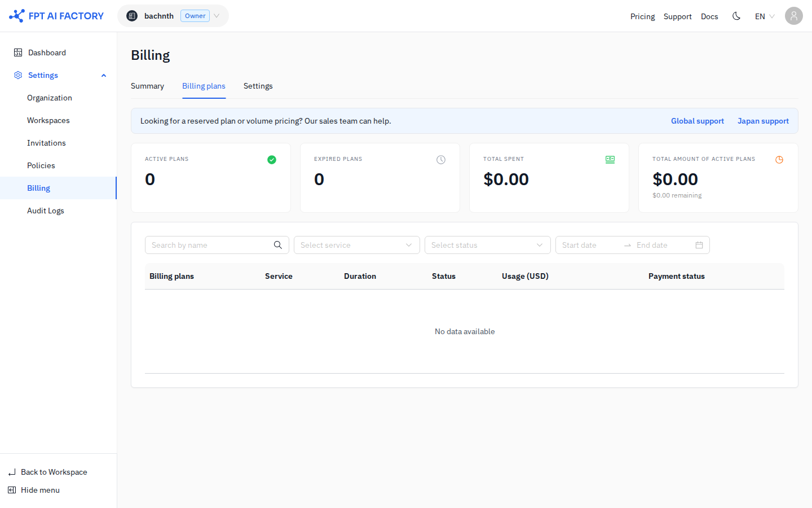Open the Select status dropdown
The image size is (812, 508).
[x=488, y=245]
